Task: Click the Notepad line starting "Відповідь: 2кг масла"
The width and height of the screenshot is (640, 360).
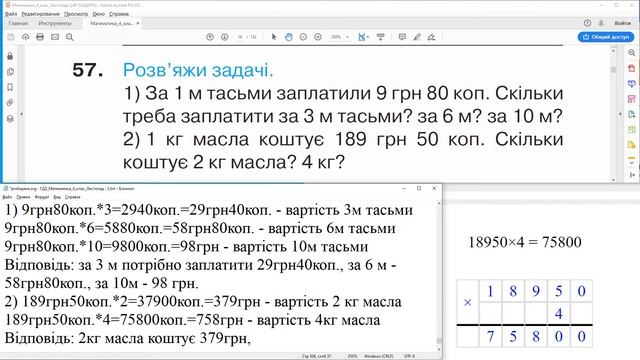Action: coord(127,338)
